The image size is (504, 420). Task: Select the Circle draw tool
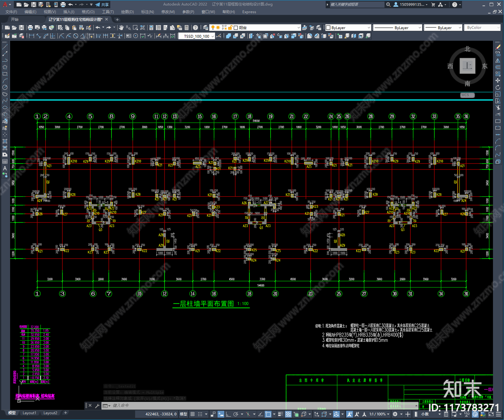coord(5,87)
